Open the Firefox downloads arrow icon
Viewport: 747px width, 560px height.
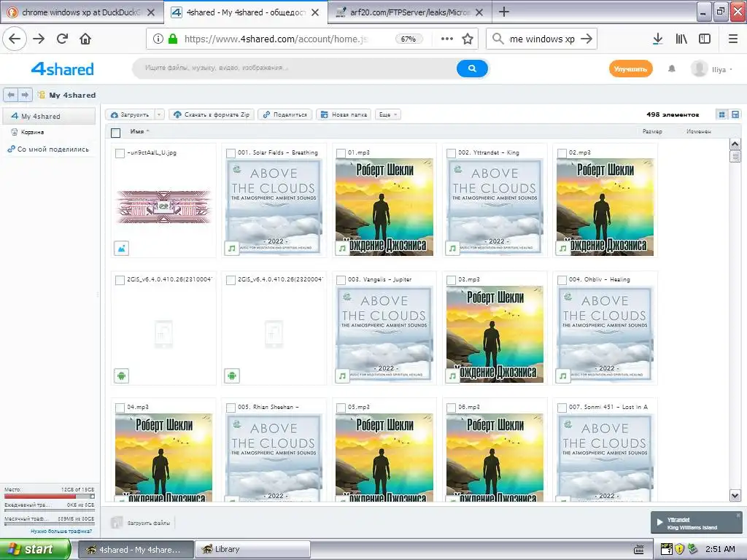tap(658, 39)
